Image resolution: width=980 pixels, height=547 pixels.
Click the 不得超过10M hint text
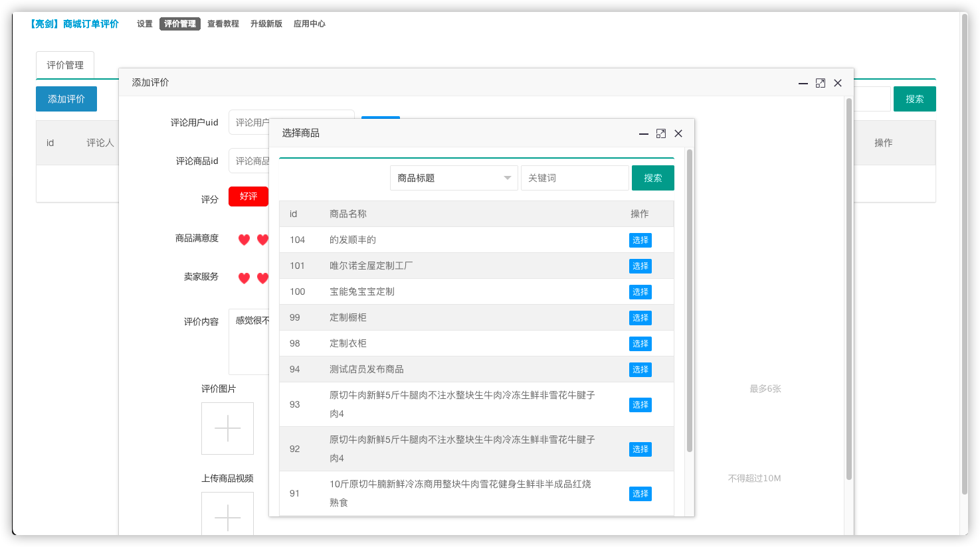tap(755, 478)
